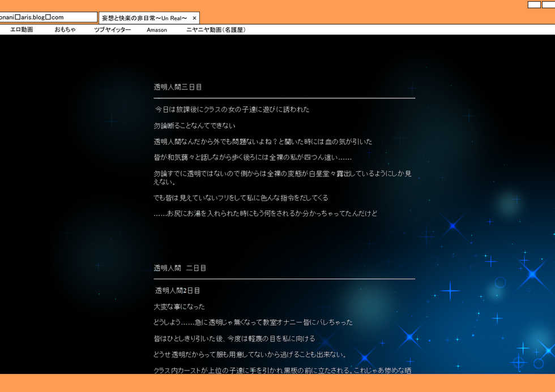Click the rightmost window control button
The image size is (555, 392).
click(548, 5)
